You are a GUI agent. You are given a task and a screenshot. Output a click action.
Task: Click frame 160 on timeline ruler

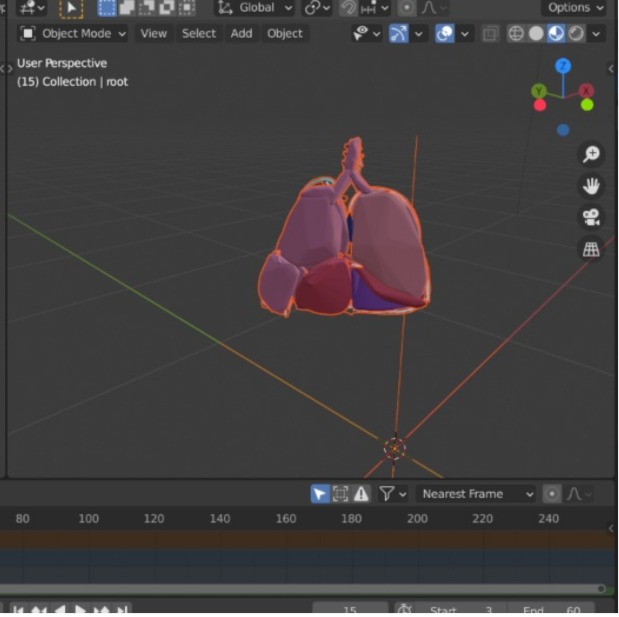click(286, 518)
